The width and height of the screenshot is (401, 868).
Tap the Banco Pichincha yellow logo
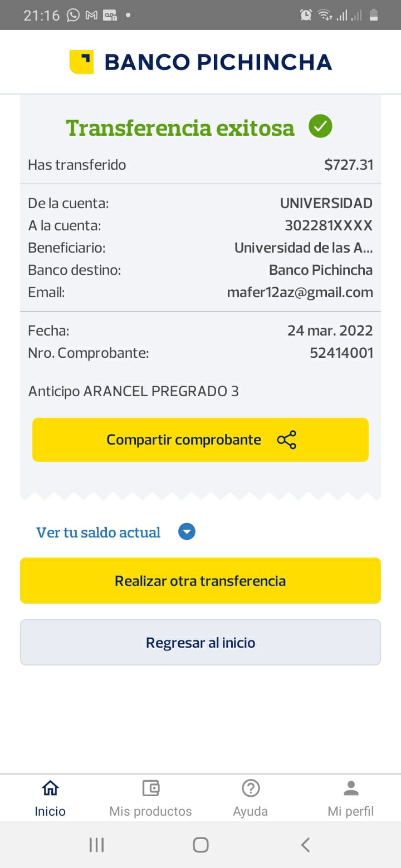point(81,62)
